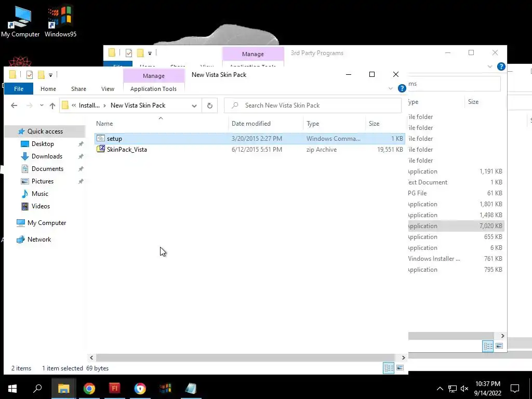This screenshot has width=532, height=399.
Task: Unpin Desktop using its pin icon
Action: [81, 144]
